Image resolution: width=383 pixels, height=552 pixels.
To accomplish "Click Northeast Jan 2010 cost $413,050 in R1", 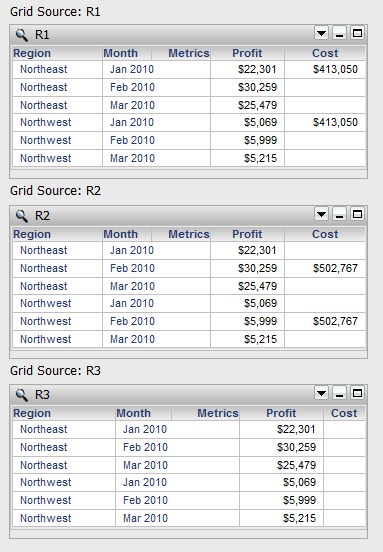I will (x=335, y=69).
